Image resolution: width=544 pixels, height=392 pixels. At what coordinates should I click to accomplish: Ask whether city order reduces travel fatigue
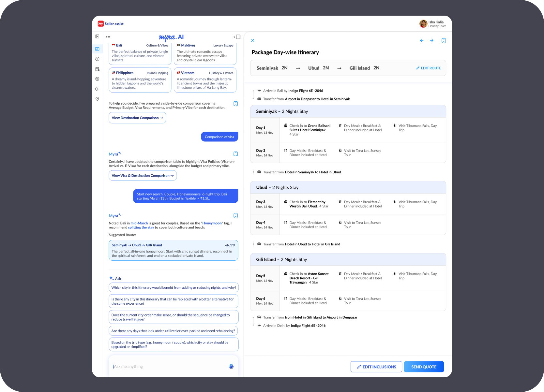(x=174, y=317)
